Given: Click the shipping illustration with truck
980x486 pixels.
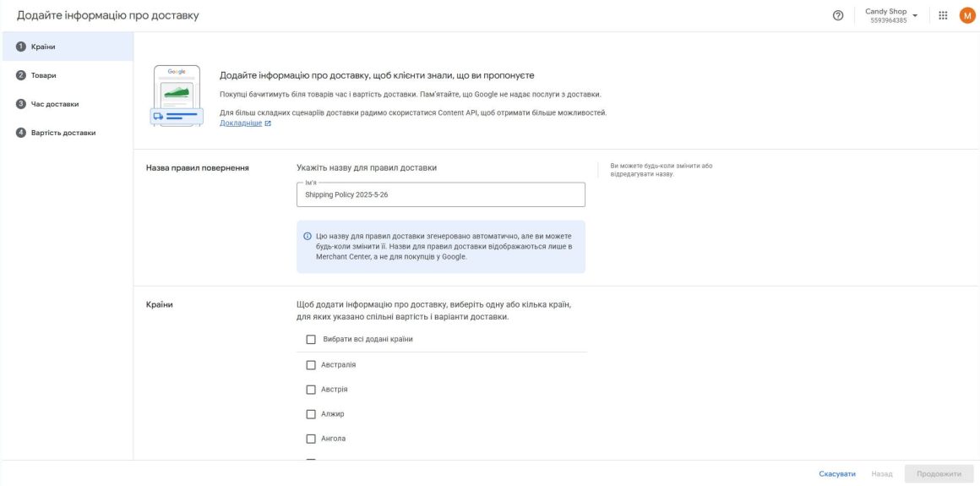Looking at the screenshot, I should [x=177, y=96].
